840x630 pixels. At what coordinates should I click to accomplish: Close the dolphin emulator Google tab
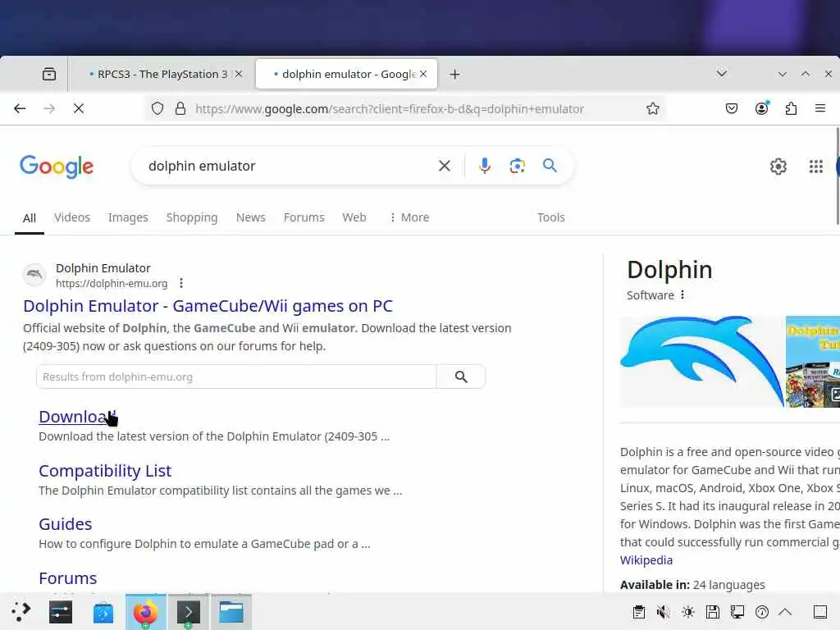[x=423, y=74]
